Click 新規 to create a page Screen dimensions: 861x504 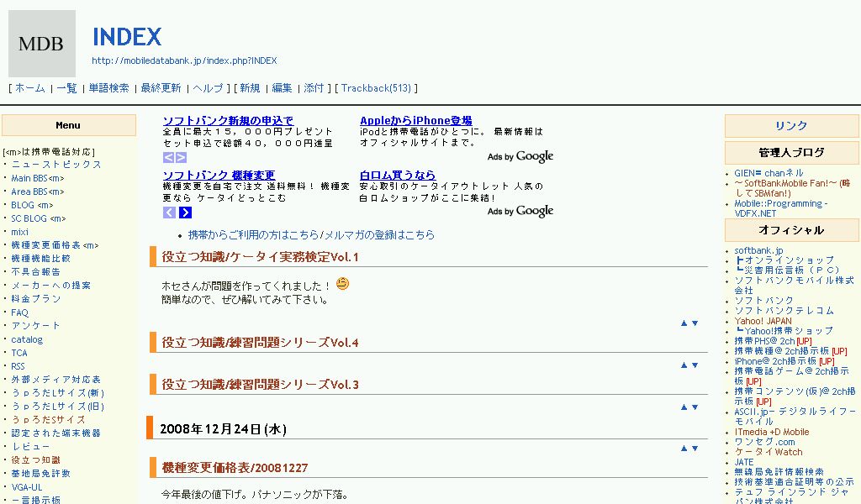click(250, 87)
